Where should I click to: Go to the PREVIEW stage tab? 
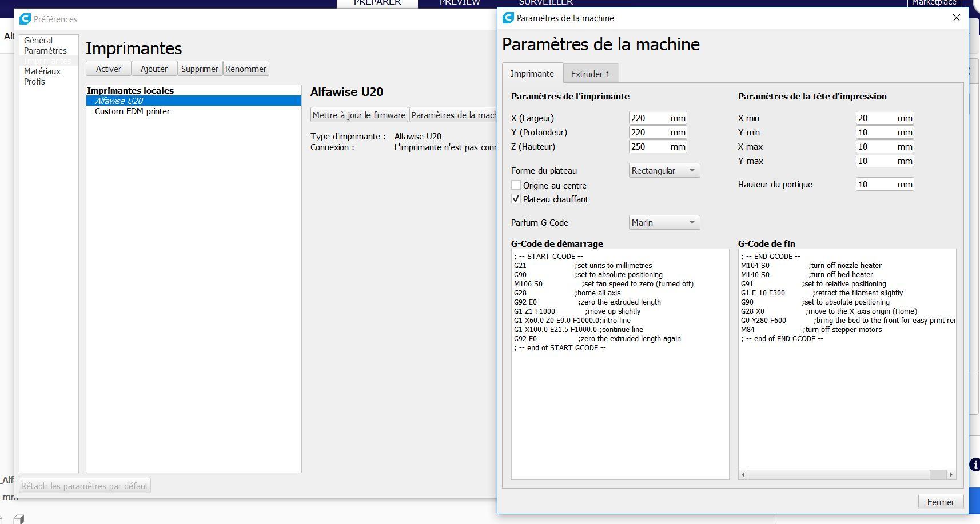[x=460, y=3]
